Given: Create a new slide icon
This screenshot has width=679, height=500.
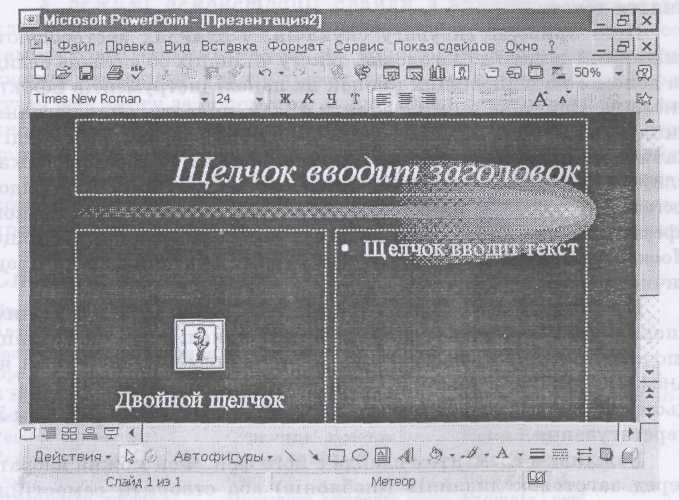Looking at the screenshot, I should (491, 73).
